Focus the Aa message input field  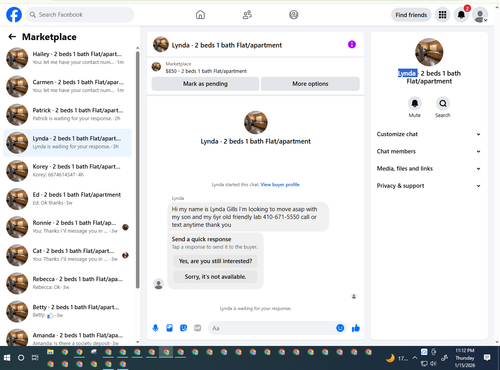click(x=277, y=328)
